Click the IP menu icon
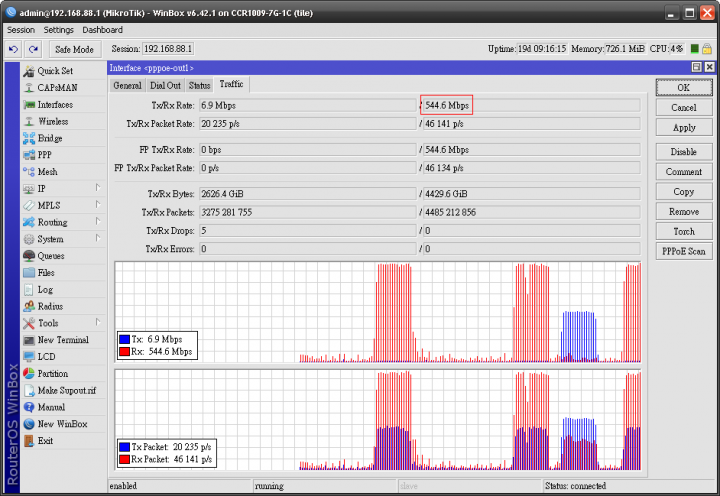Viewport: 720px width, 496px height. [29, 189]
